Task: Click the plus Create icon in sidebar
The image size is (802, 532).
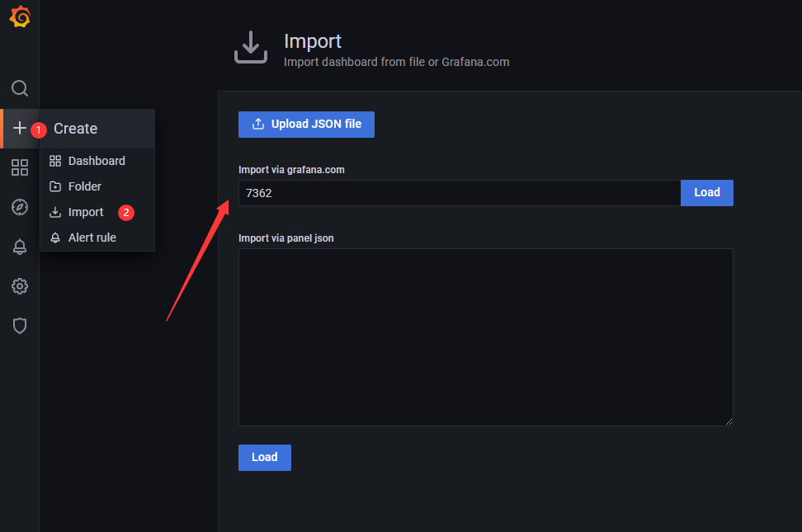Action: click(x=20, y=129)
